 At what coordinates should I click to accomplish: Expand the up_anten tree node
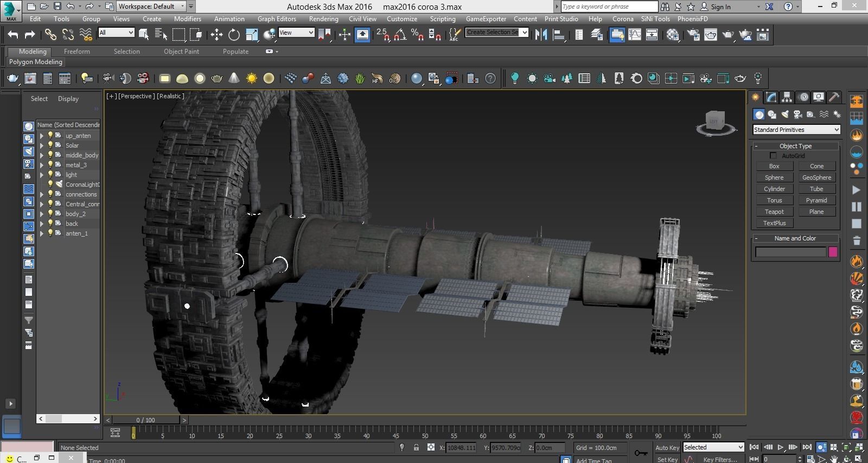coord(41,136)
